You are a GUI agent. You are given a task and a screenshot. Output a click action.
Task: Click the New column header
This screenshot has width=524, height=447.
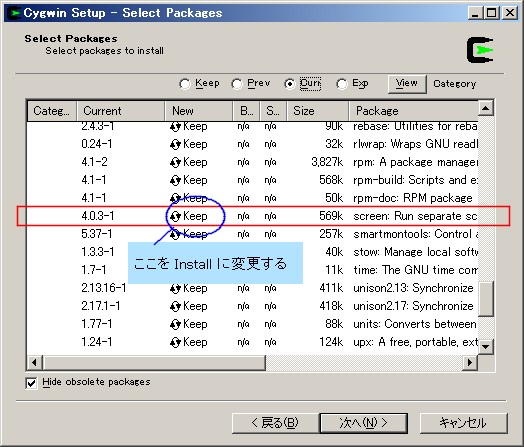click(199, 111)
